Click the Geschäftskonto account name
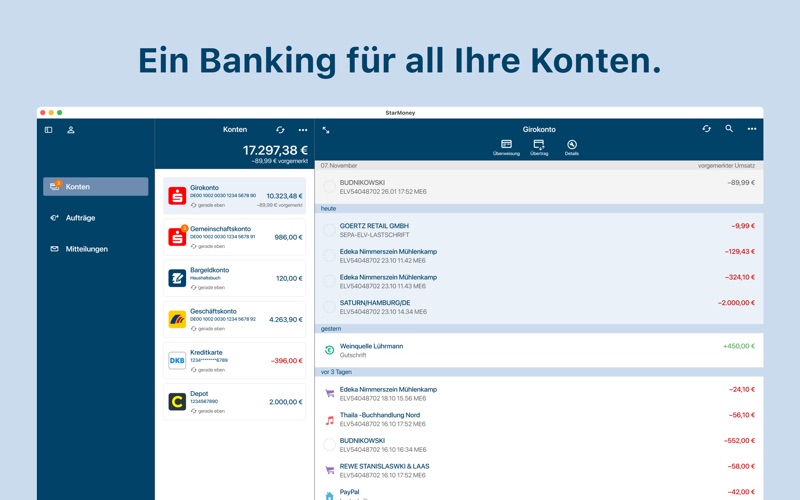The image size is (800, 500). [x=213, y=311]
